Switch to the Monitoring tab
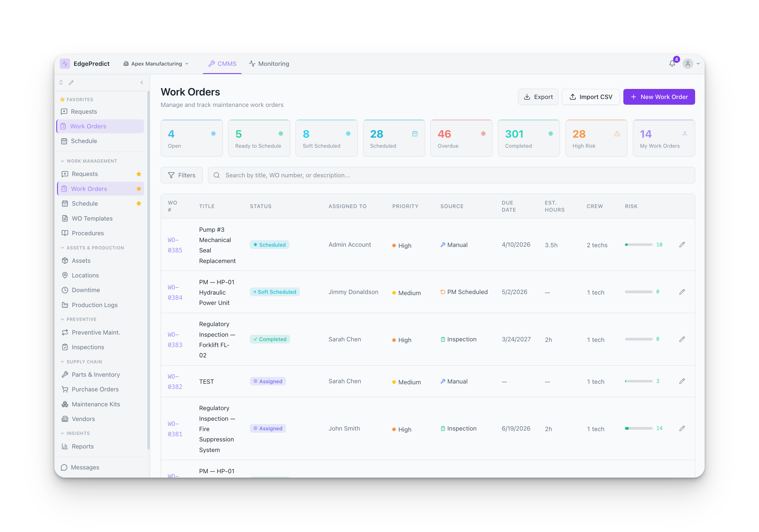 (x=269, y=63)
